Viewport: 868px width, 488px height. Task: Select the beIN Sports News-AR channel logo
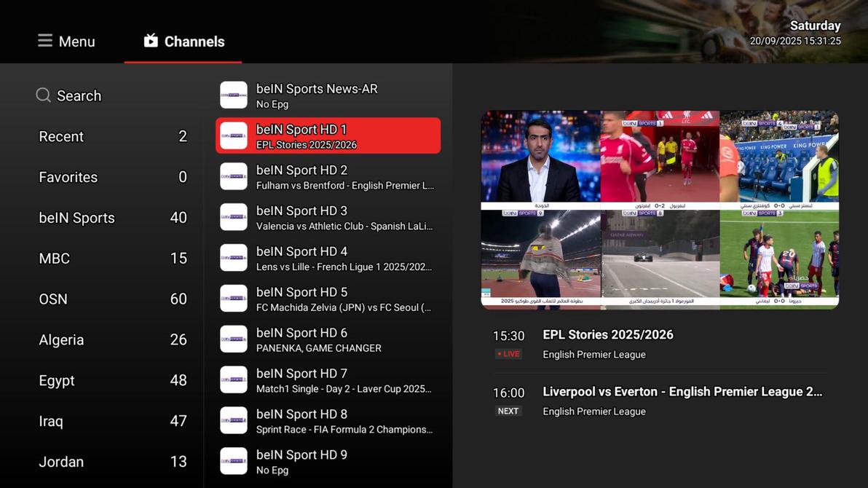(233, 95)
